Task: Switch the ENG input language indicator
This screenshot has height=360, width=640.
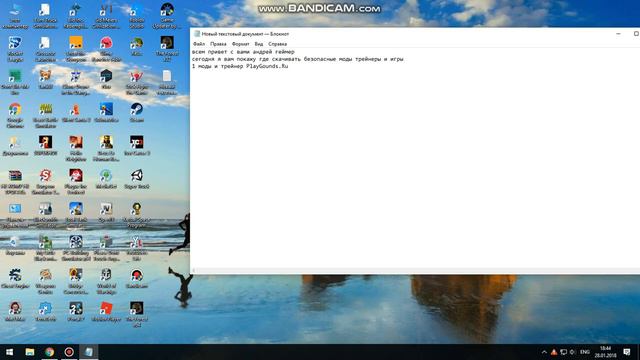Action: (585, 352)
